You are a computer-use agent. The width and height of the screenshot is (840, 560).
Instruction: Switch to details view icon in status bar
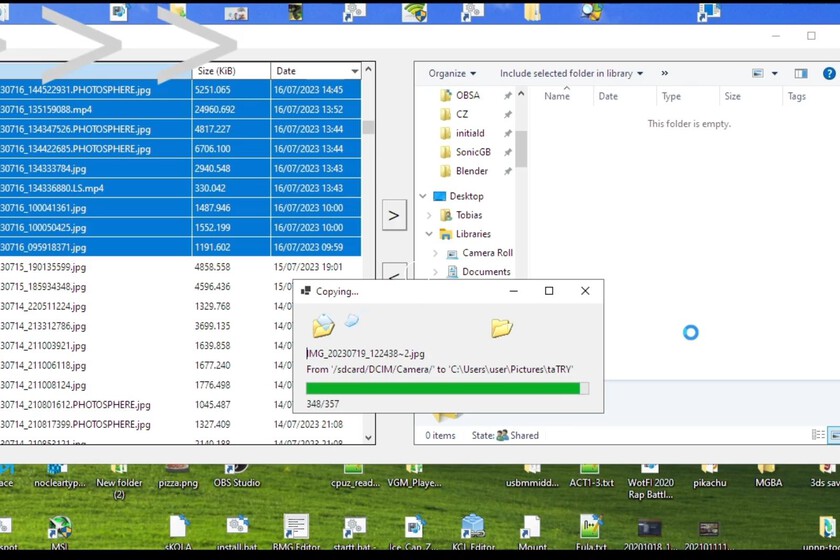(818, 435)
